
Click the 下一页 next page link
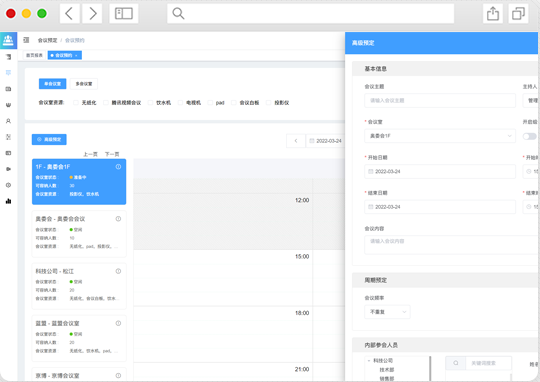coord(112,154)
